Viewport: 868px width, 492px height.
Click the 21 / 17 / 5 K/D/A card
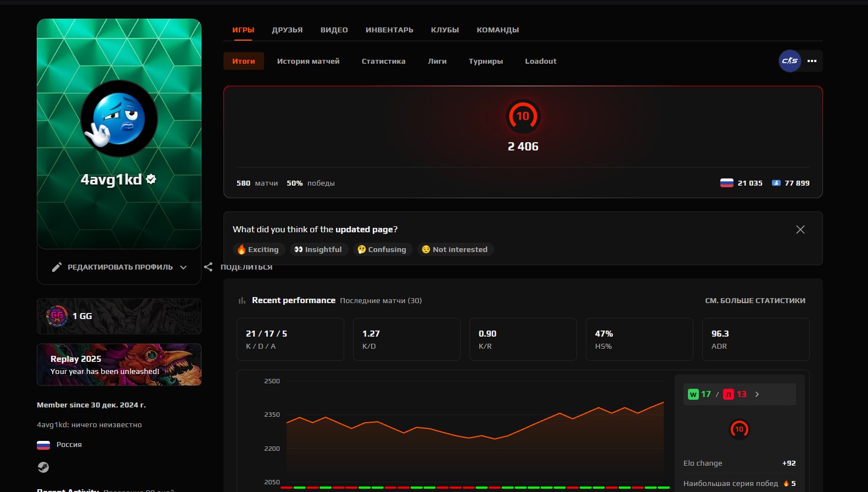[x=290, y=339]
